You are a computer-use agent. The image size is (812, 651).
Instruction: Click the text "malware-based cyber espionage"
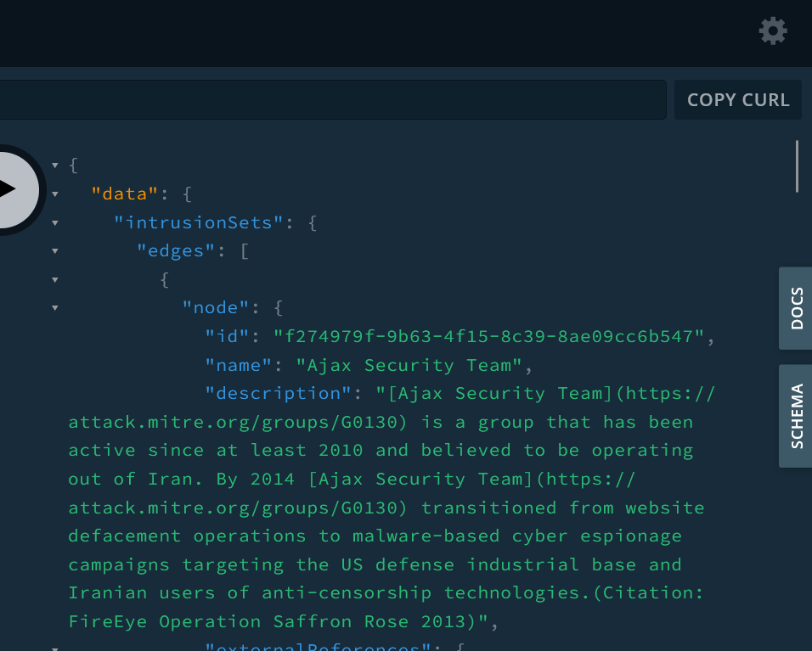pos(516,536)
